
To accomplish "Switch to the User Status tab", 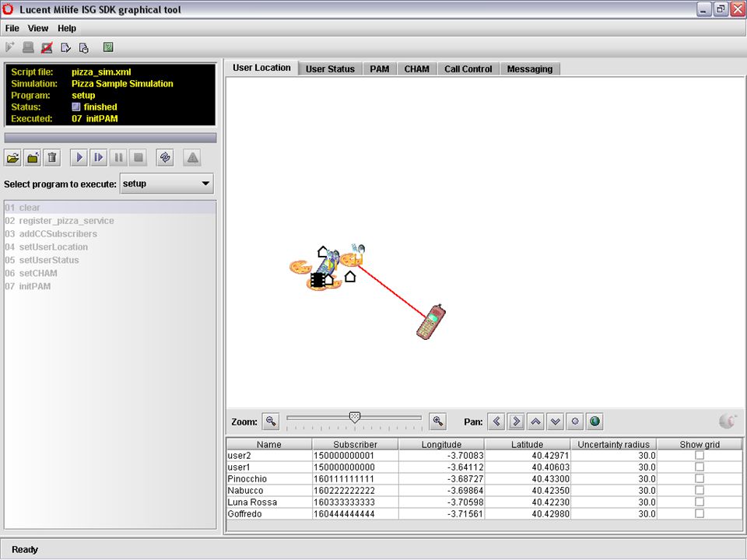I will tap(330, 69).
